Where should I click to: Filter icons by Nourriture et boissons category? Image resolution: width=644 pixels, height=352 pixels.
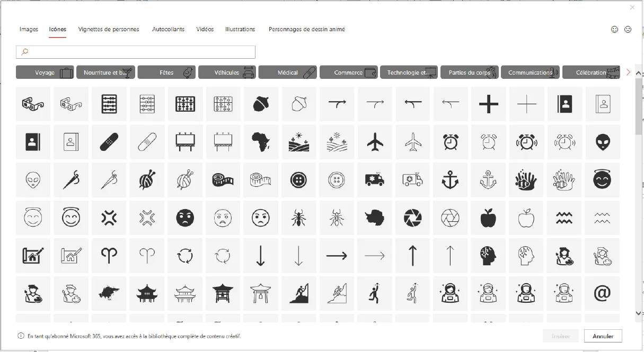106,73
